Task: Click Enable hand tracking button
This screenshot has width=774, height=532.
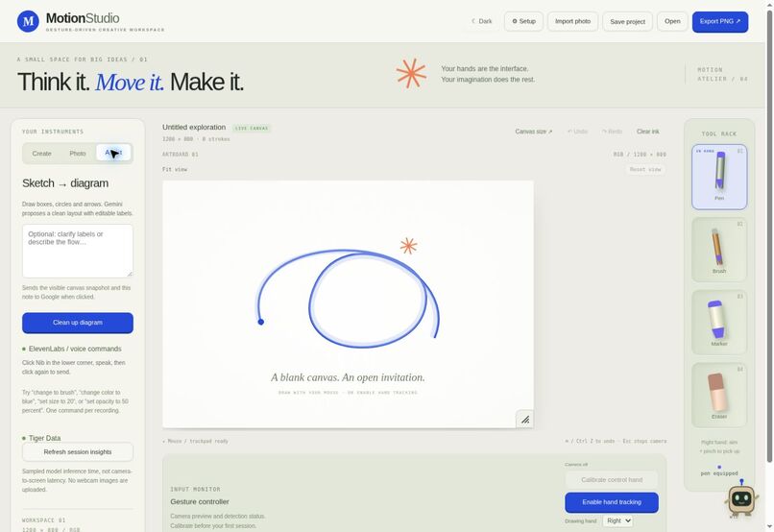Action: coord(612,502)
